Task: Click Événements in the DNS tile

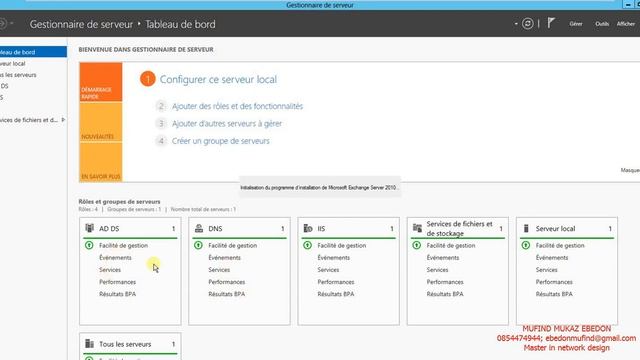Action: pos(224,258)
